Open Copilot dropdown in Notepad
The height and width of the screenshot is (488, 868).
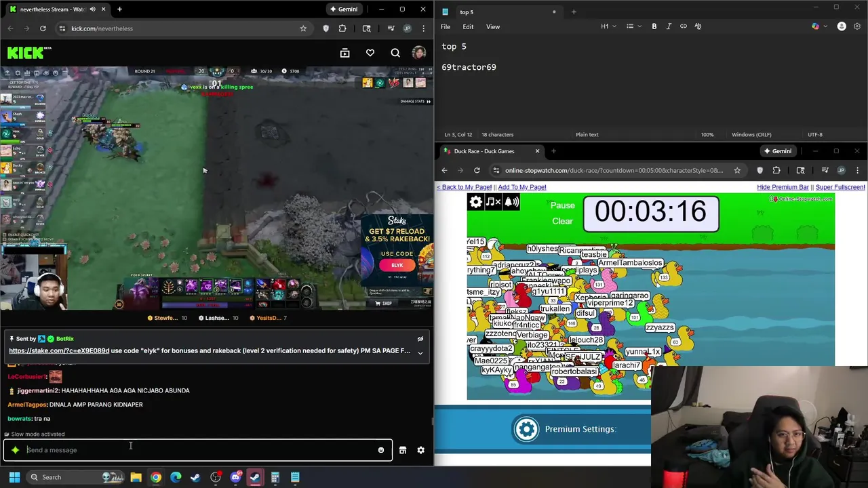point(818,26)
